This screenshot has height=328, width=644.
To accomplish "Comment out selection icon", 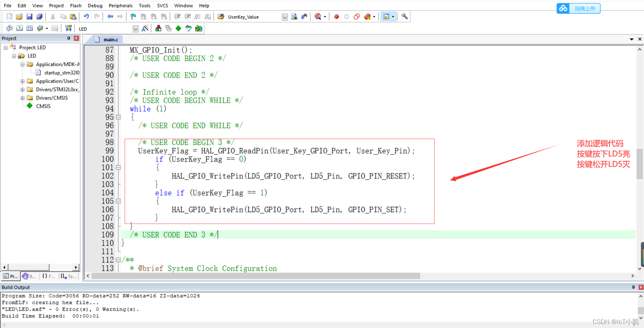I will coord(198,16).
